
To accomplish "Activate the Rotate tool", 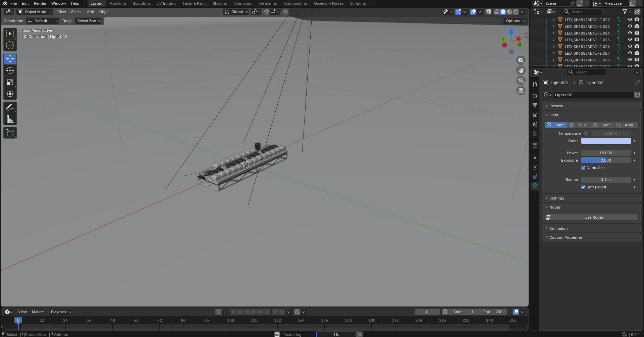I will point(10,71).
